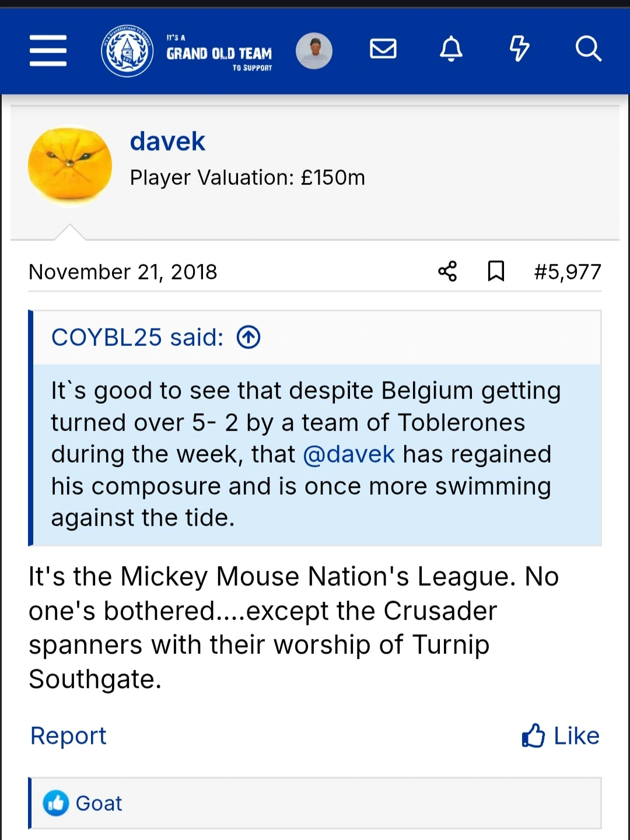Like davek's post
This screenshot has width=630, height=840.
(x=560, y=736)
